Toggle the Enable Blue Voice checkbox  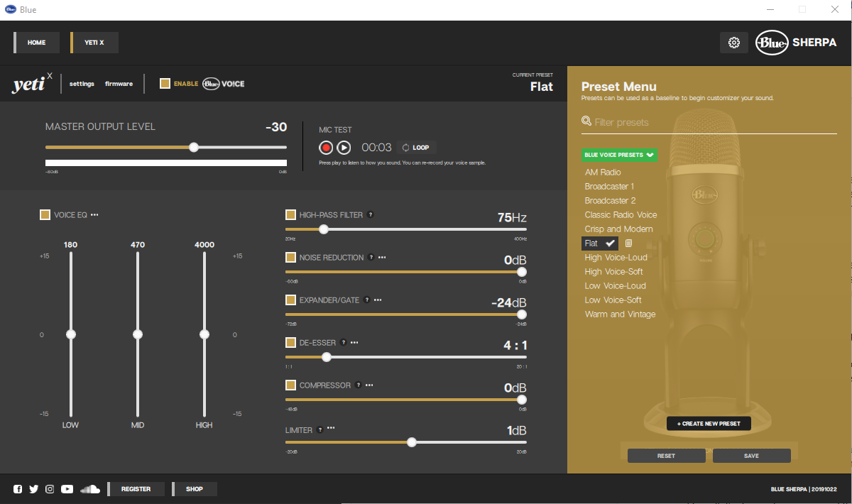tap(165, 84)
